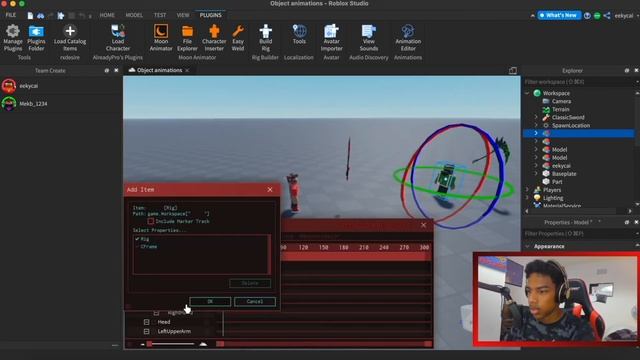Image resolution: width=640 pixels, height=360 pixels.
Task: Select Terrain in Explorer
Action: (560, 109)
